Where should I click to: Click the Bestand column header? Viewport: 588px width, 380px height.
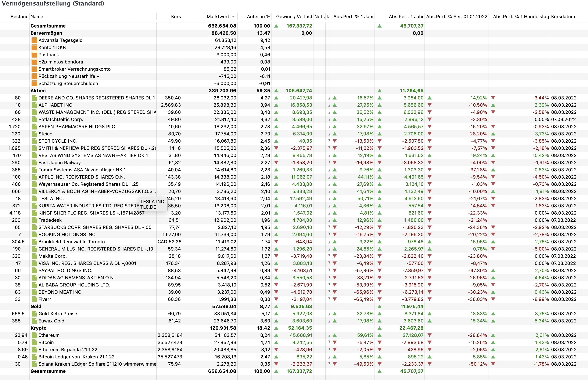click(19, 17)
